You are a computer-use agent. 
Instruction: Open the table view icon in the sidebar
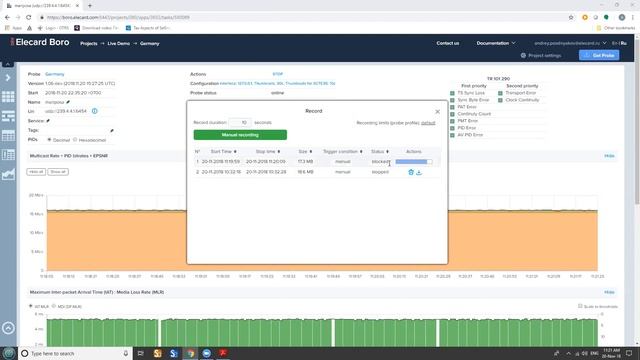coord(8,136)
